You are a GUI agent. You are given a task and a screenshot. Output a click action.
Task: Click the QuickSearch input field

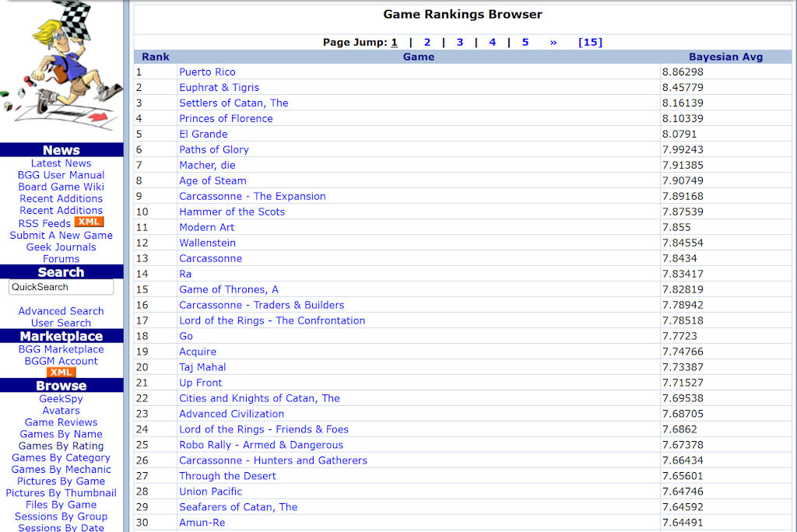pos(61,287)
